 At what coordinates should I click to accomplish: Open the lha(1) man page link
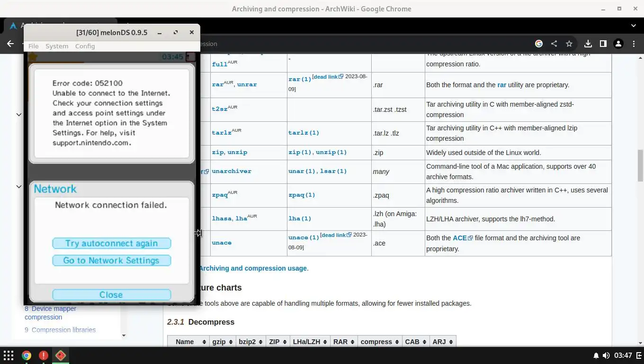[300, 218]
